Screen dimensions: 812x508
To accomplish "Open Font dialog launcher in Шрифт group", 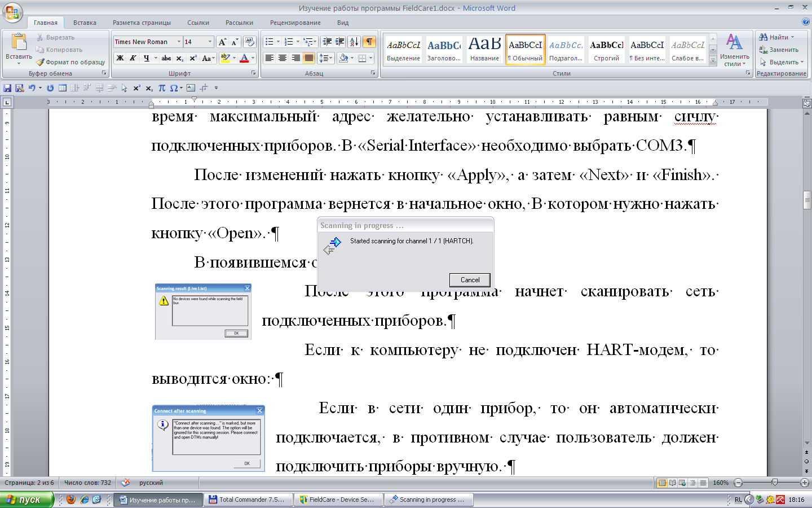I will click(253, 73).
